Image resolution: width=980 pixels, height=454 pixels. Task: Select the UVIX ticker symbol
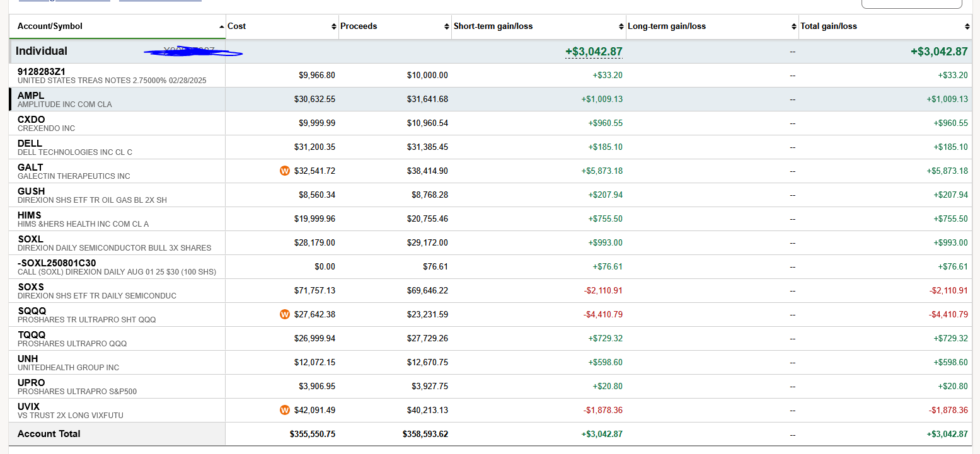click(x=30, y=406)
